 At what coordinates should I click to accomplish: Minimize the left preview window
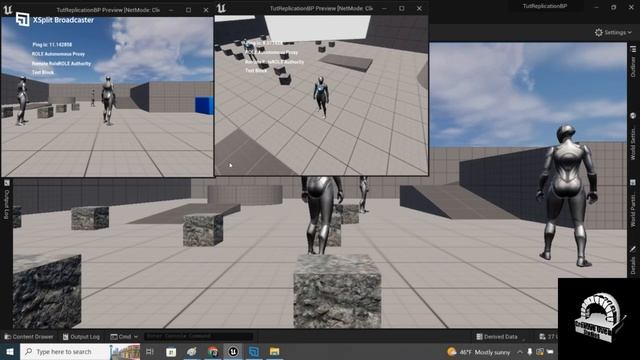(171, 10)
